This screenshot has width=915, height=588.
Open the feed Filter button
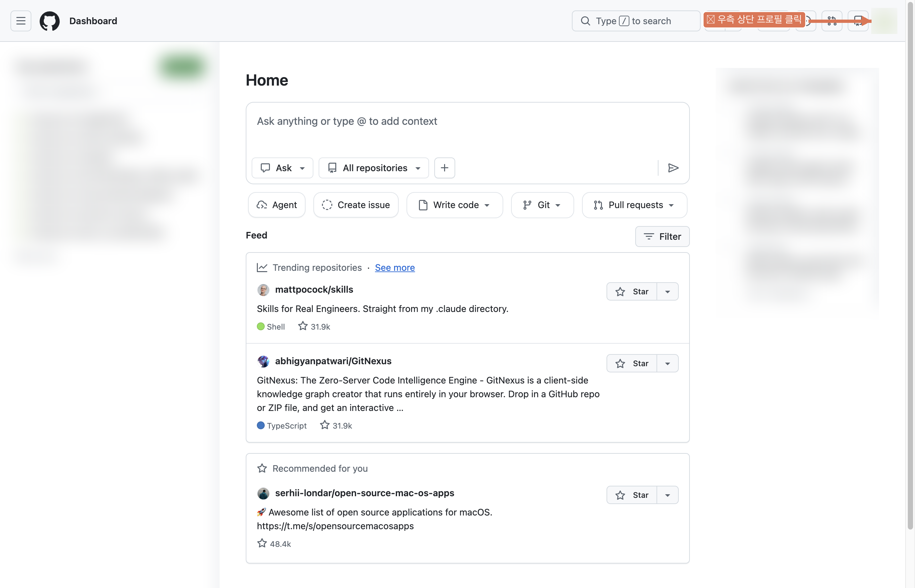(x=663, y=237)
